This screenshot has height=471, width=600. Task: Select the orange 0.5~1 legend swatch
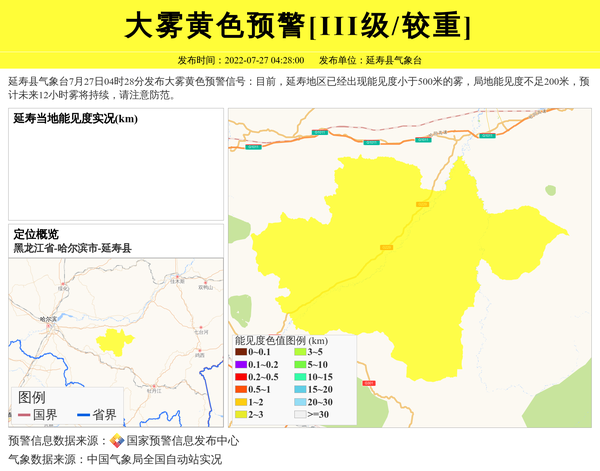coord(241,389)
